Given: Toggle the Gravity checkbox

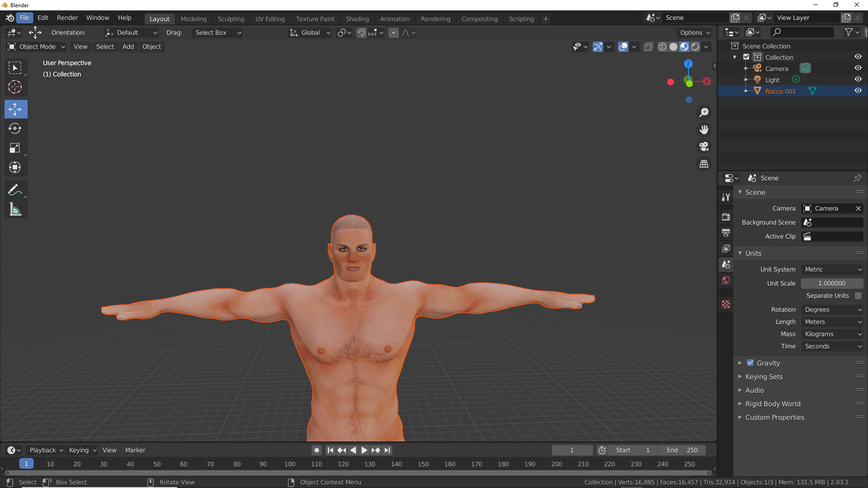Looking at the screenshot, I should click(750, 362).
